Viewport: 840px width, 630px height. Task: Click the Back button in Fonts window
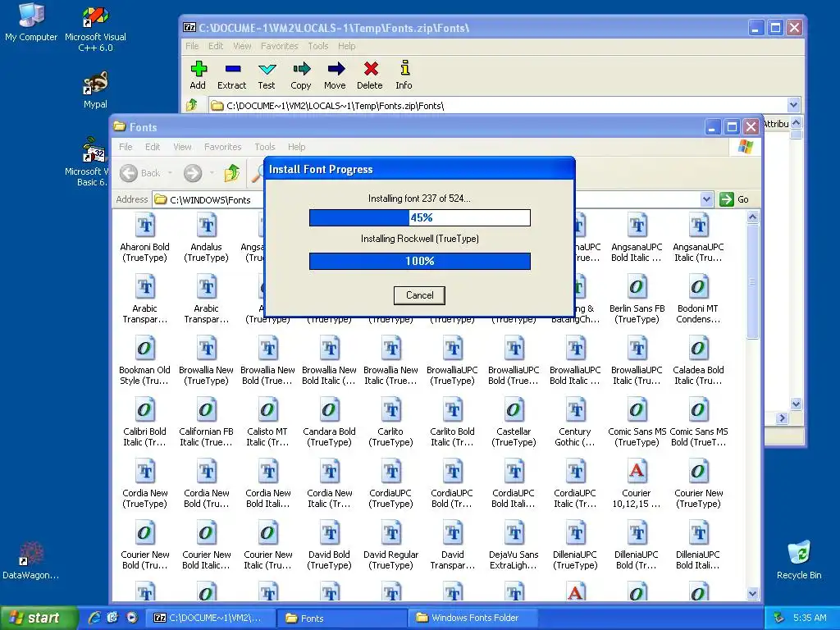coord(139,173)
